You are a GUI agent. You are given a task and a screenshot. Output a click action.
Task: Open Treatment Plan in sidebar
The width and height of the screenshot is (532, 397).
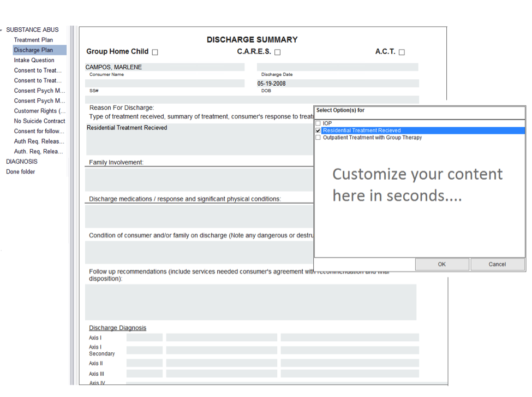point(33,40)
